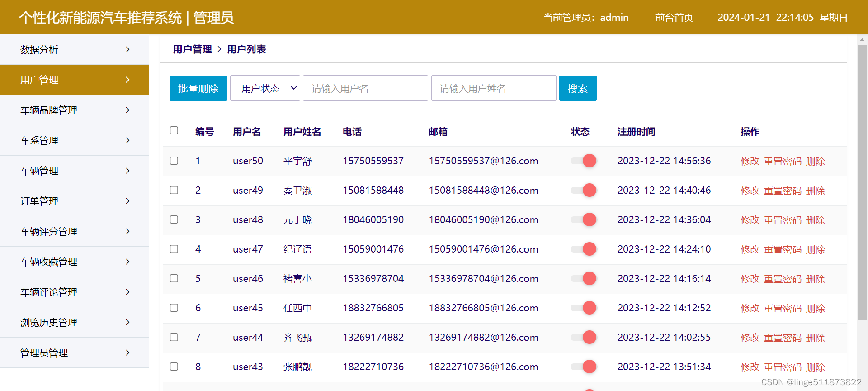Expand the 数据分析 chevron arrow
The height and width of the screenshot is (391, 868).
[127, 49]
